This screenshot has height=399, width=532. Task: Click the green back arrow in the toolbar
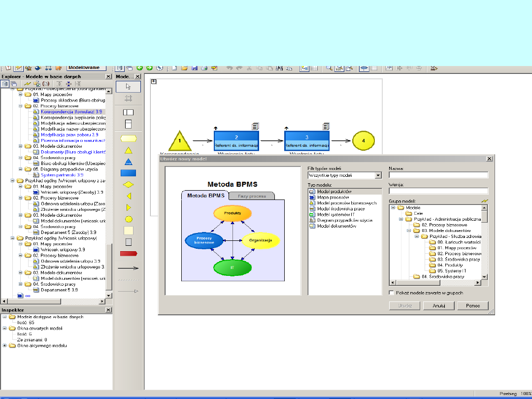pos(140,68)
